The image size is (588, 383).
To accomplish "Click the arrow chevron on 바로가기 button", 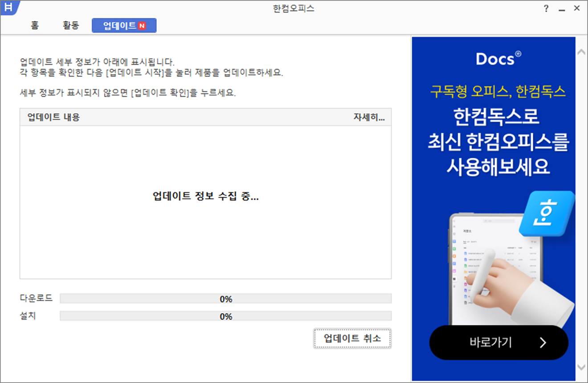I will click(x=543, y=342).
